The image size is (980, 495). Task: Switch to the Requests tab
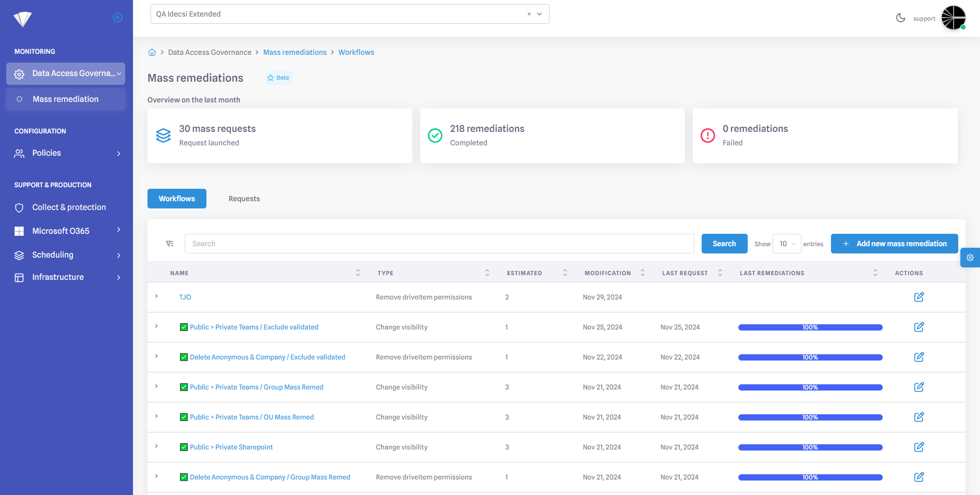click(244, 199)
